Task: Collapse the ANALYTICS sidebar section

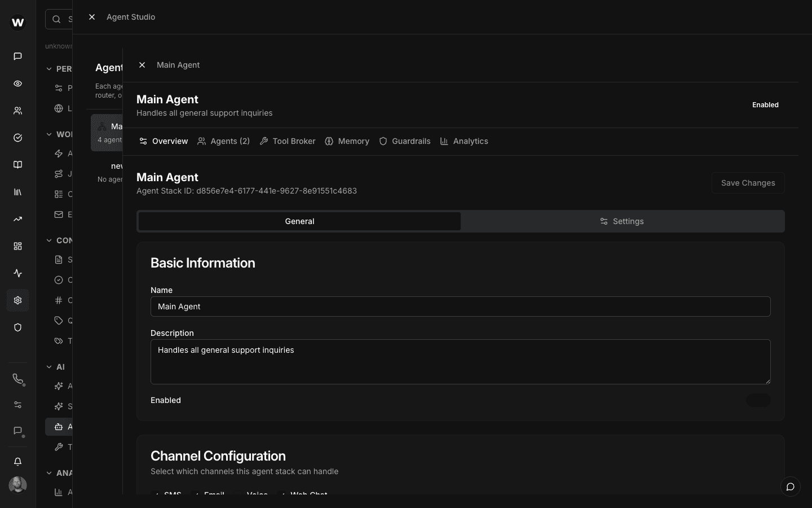Action: (x=50, y=473)
